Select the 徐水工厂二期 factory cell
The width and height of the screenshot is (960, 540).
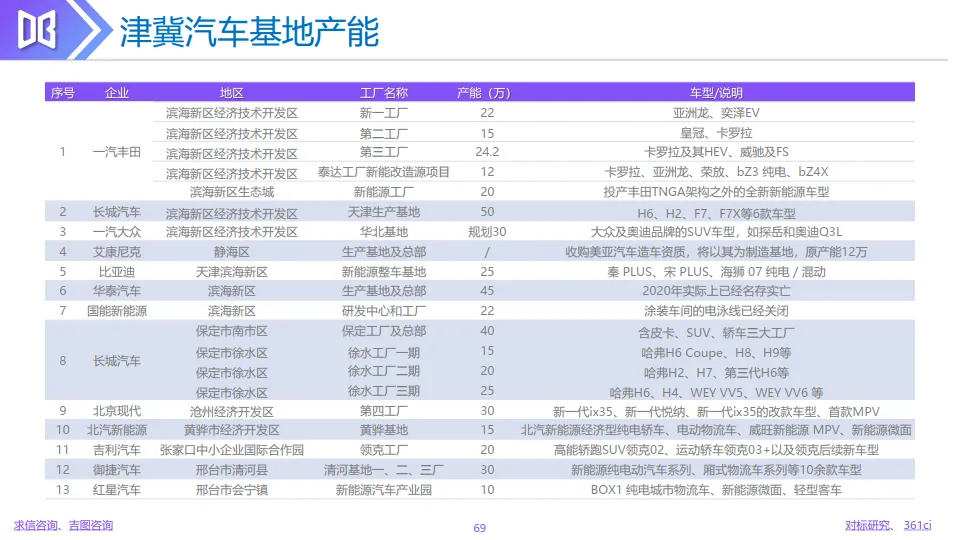(383, 371)
